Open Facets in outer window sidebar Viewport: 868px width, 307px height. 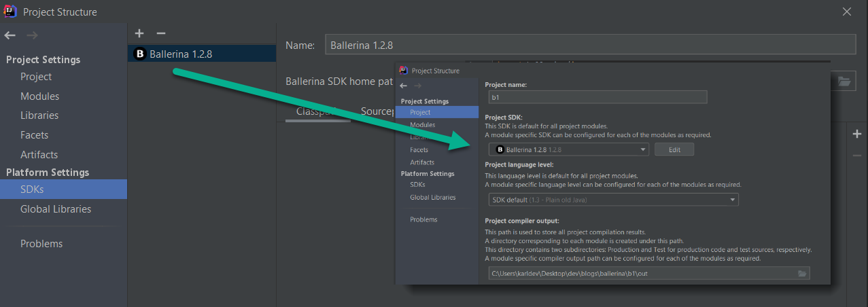click(34, 135)
